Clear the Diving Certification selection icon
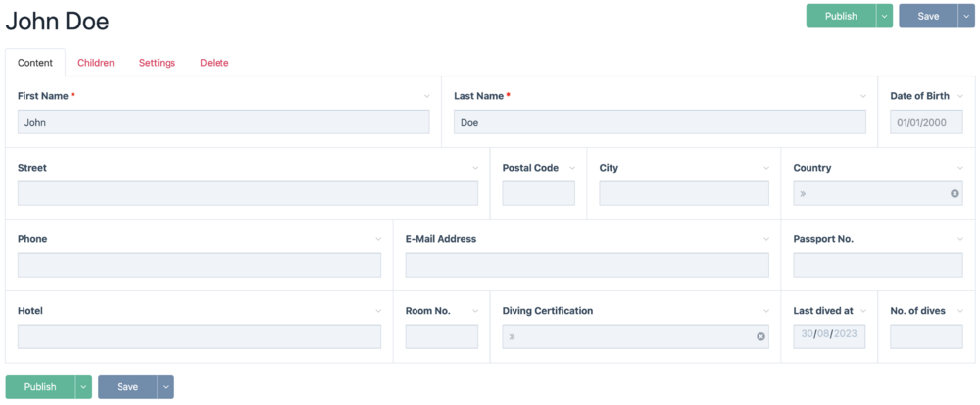980x405 pixels. coord(760,337)
